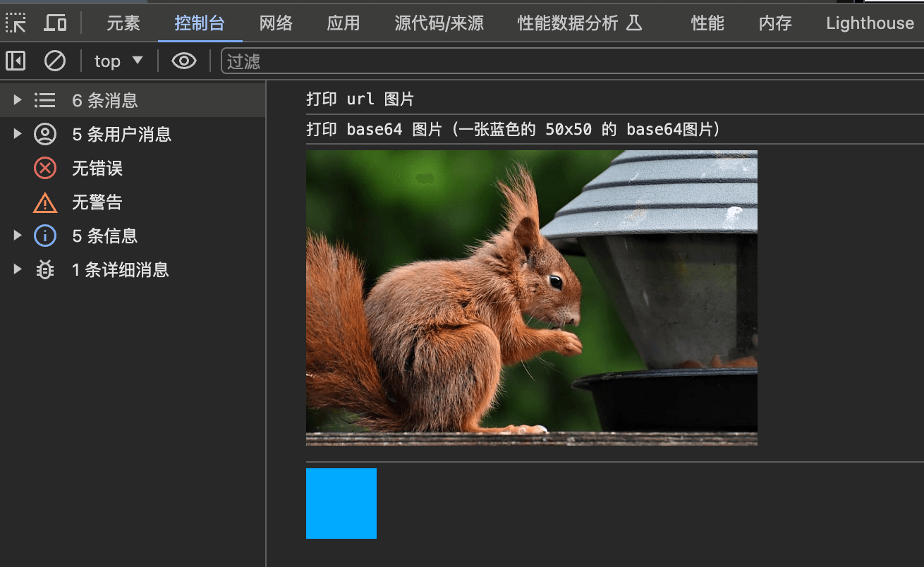This screenshot has height=567, width=924.
Task: Expand the 5 条信息 group arrow
Action: click(18, 236)
